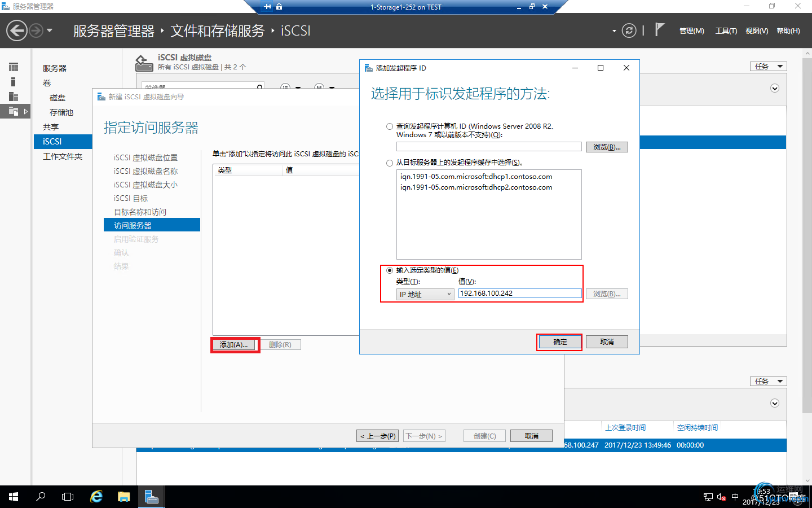Click the Task View taskbar icon
The image size is (812, 508).
[x=68, y=497]
